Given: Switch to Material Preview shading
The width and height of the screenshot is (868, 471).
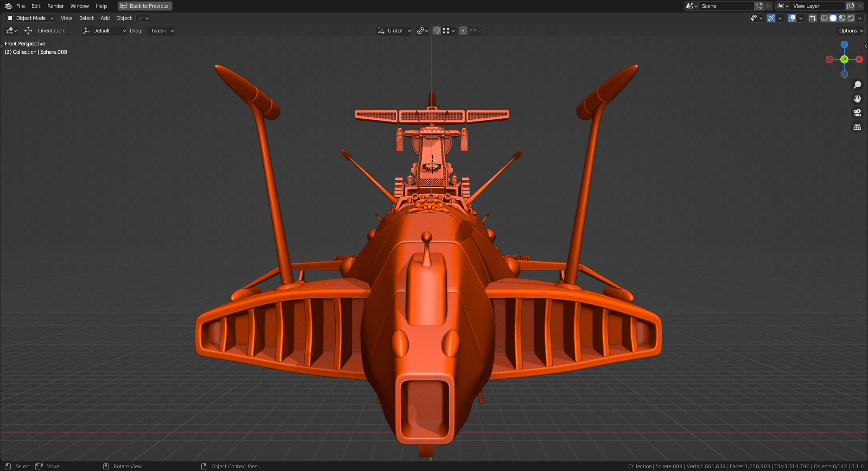Looking at the screenshot, I should (x=842, y=18).
